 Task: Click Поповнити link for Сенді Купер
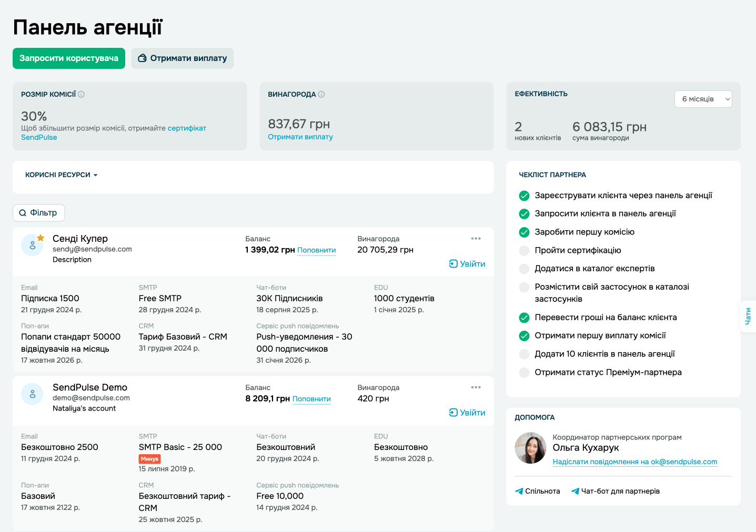click(x=316, y=250)
